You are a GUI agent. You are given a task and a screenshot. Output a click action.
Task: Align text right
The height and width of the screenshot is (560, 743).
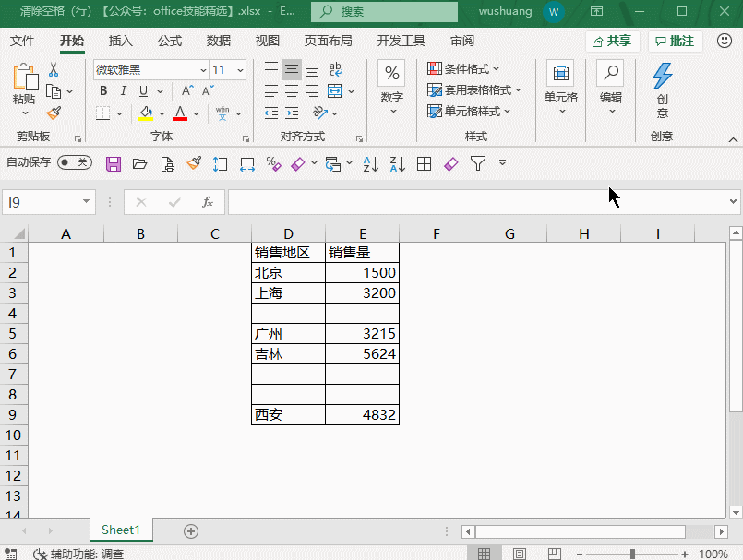(312, 91)
